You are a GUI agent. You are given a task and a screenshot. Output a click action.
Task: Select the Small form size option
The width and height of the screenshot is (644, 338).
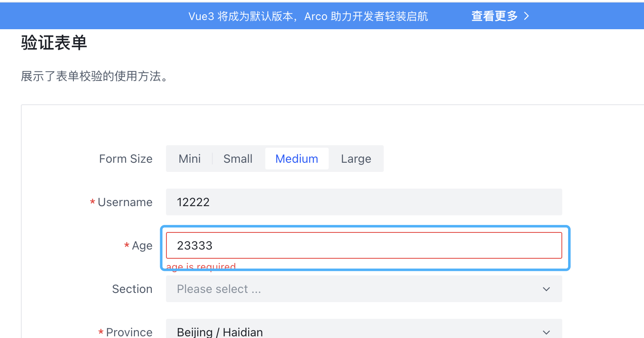click(238, 159)
